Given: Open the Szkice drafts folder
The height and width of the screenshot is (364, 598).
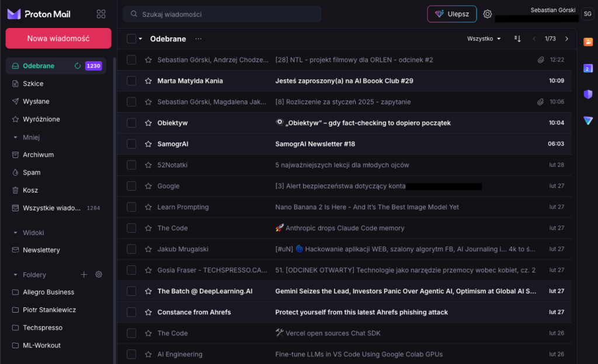Looking at the screenshot, I should tap(33, 83).
